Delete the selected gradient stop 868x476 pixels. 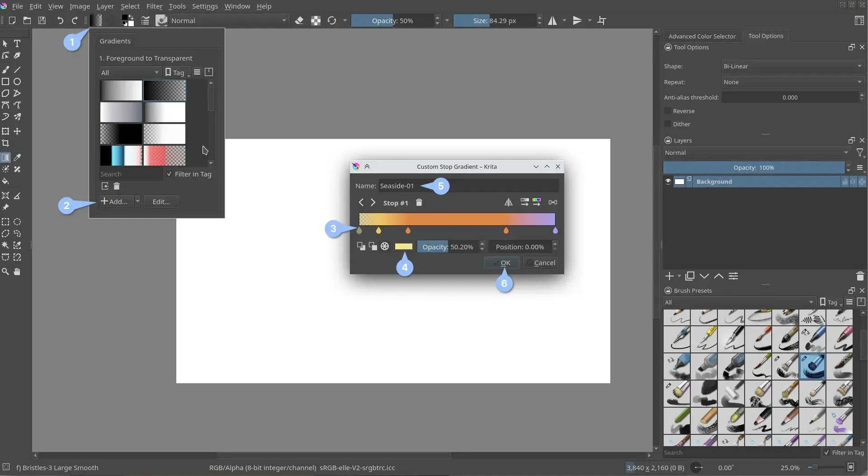pyautogui.click(x=419, y=203)
